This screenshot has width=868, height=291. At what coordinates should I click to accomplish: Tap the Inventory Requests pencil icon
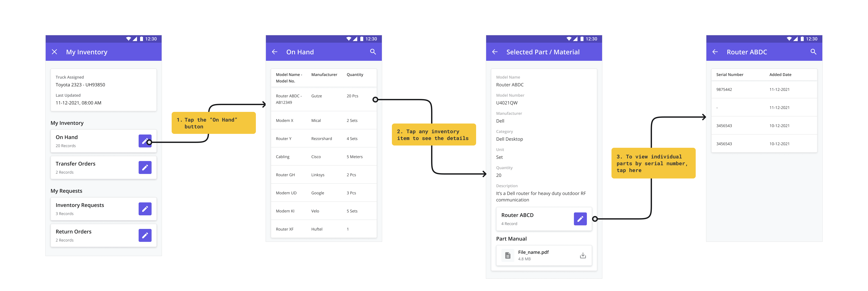click(145, 209)
